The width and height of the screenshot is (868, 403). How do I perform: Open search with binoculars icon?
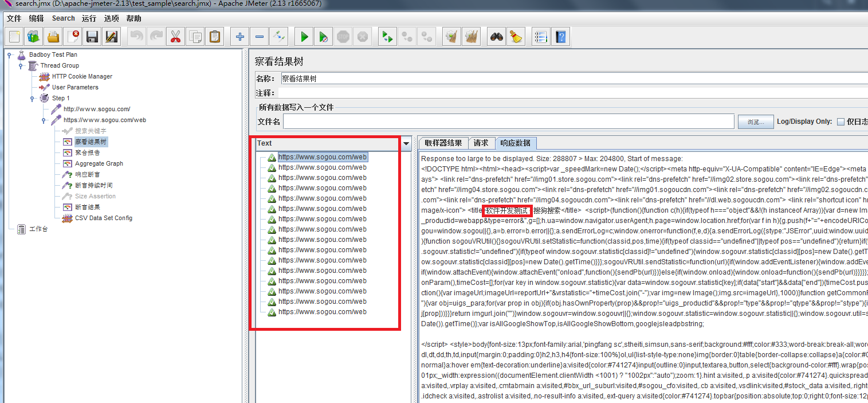coord(497,37)
